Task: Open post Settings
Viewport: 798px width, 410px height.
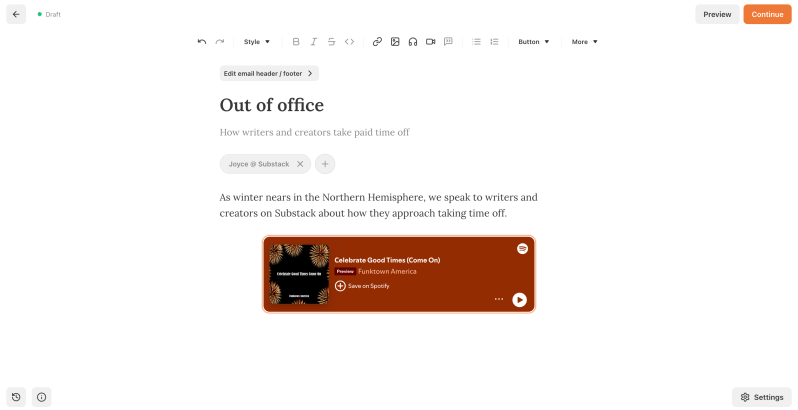Action: pyautogui.click(x=762, y=397)
